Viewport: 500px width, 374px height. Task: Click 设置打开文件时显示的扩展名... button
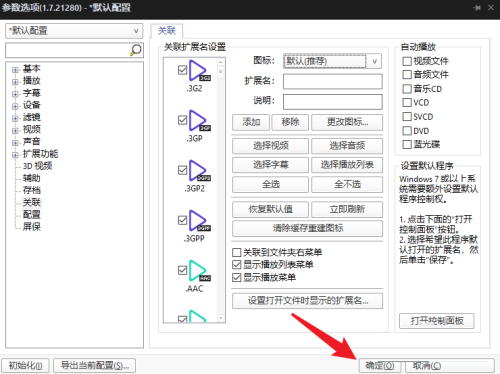coord(307,301)
